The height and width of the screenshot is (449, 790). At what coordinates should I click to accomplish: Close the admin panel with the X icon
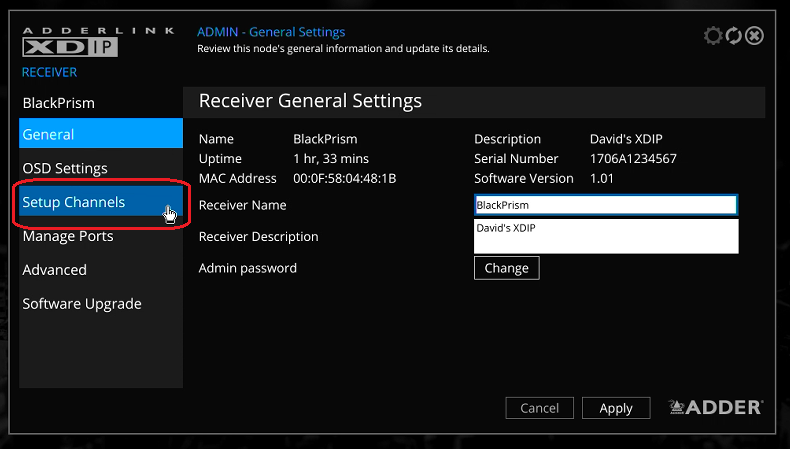[x=755, y=36]
